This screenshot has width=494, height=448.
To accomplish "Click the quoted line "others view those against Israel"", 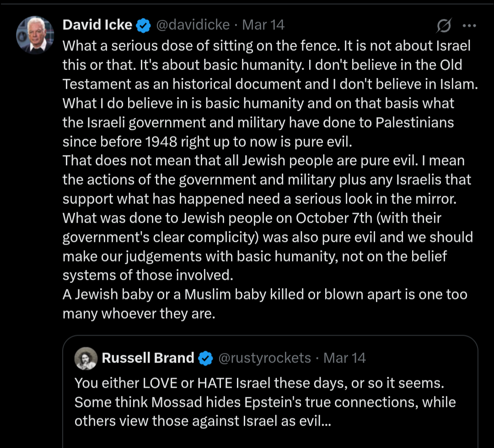I will click(202, 421).
